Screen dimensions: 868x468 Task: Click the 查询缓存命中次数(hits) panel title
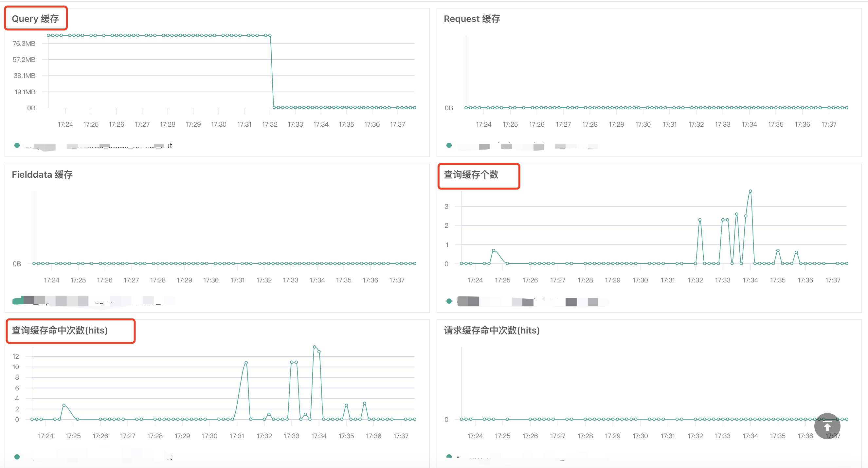pyautogui.click(x=60, y=330)
